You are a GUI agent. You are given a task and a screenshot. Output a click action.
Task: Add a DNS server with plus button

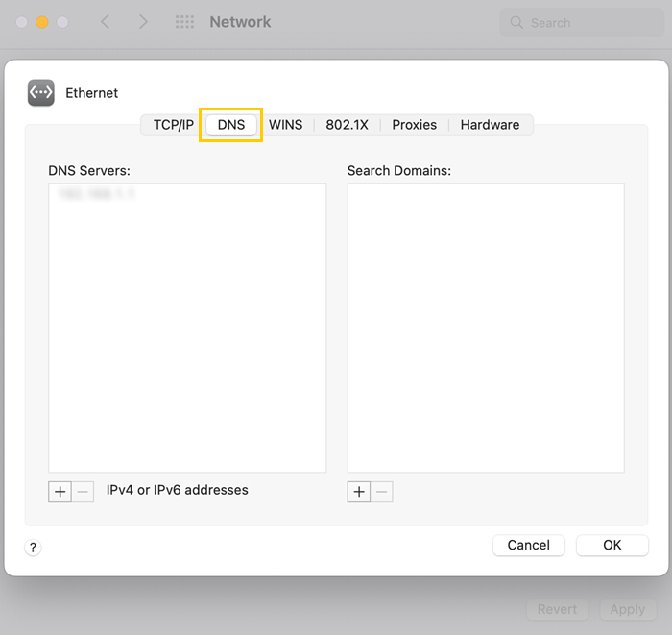click(60, 491)
